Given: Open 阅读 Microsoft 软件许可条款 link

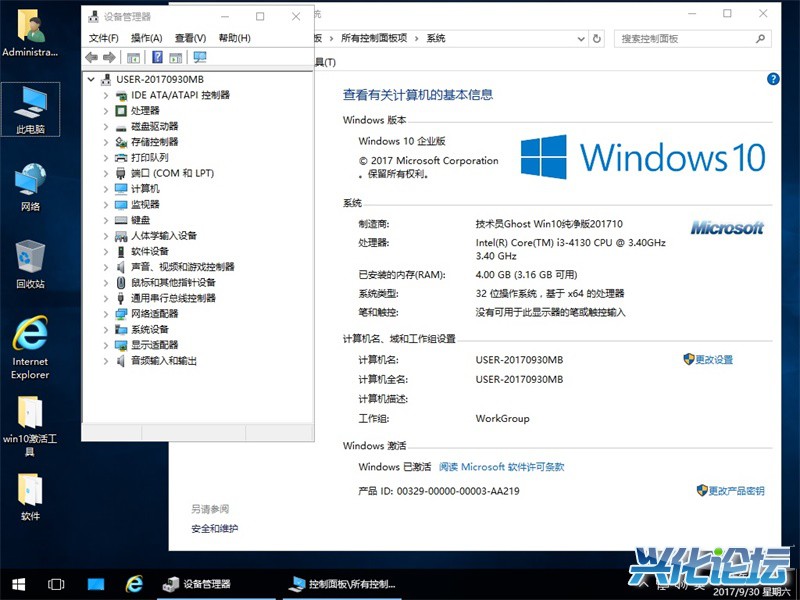Looking at the screenshot, I should [x=502, y=467].
